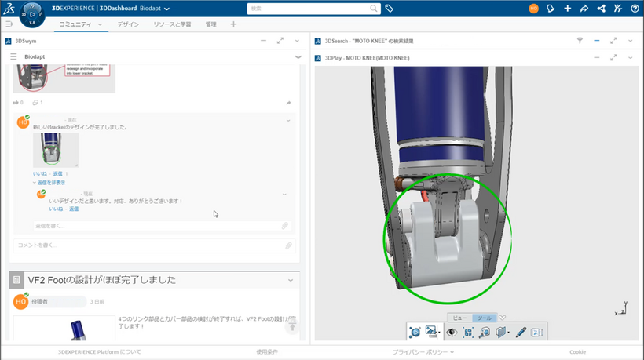Collapse the 3DPlay toolbar chevron

(x=502, y=318)
